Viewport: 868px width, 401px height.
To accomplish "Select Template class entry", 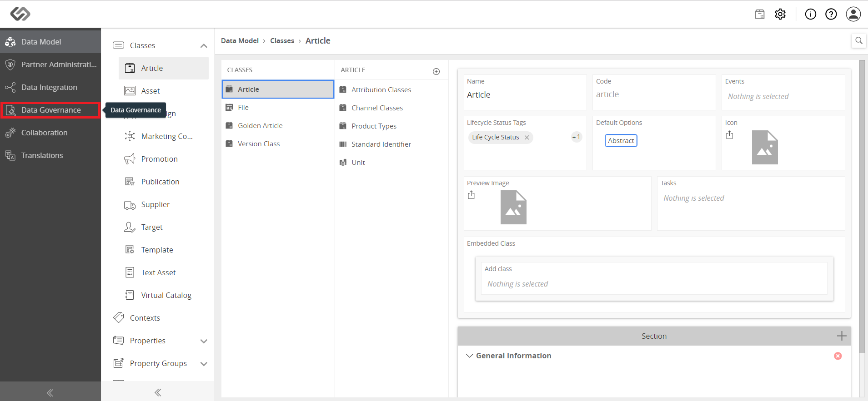I will [x=164, y=250].
